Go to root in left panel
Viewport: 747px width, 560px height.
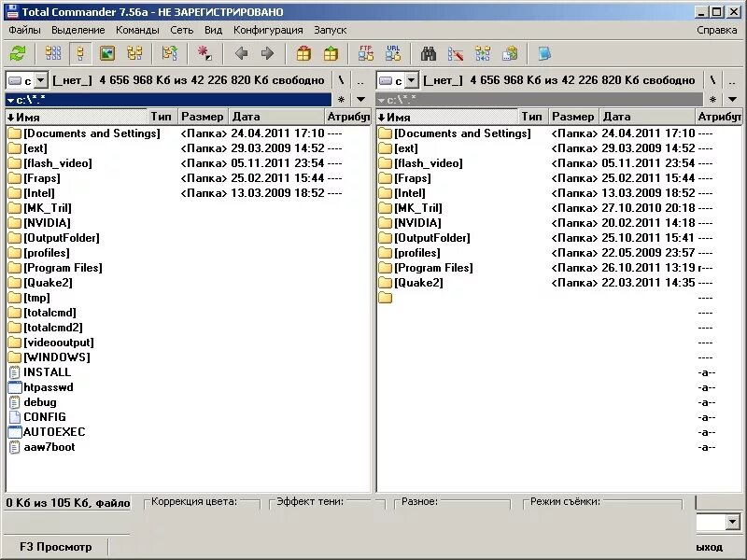pos(341,80)
